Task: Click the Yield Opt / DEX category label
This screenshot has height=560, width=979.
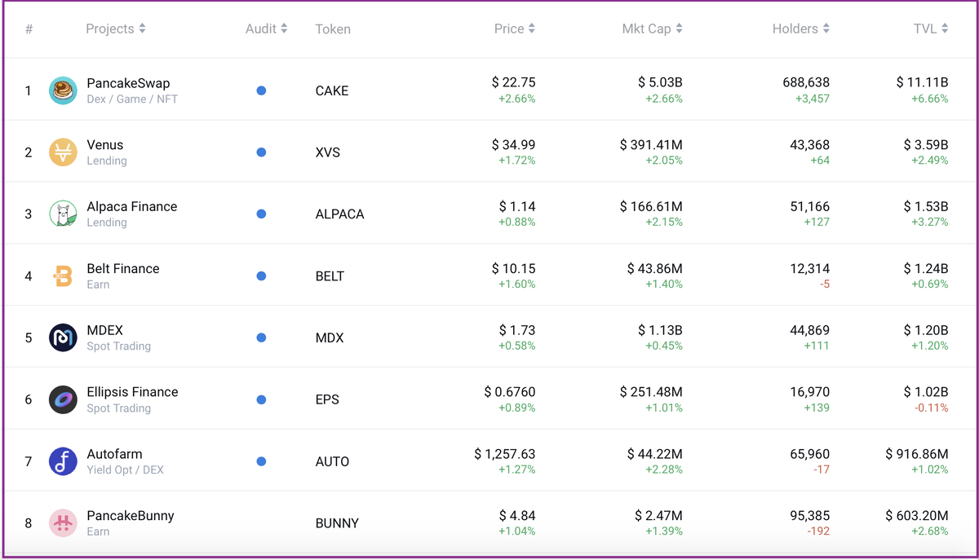Action: (x=125, y=470)
